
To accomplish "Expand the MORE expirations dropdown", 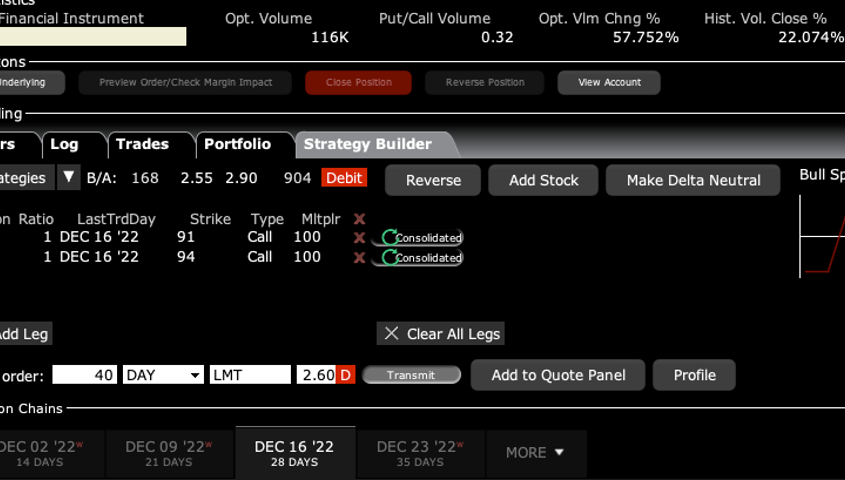I will point(535,453).
